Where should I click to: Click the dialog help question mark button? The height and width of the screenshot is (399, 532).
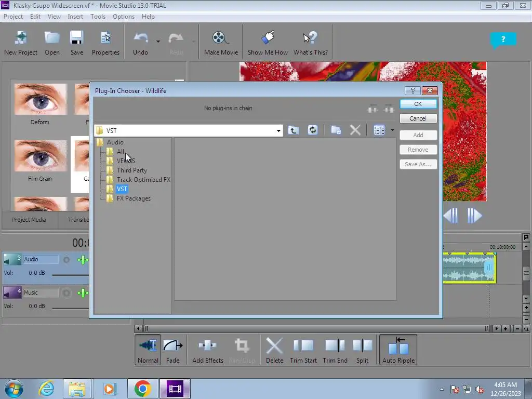click(413, 90)
